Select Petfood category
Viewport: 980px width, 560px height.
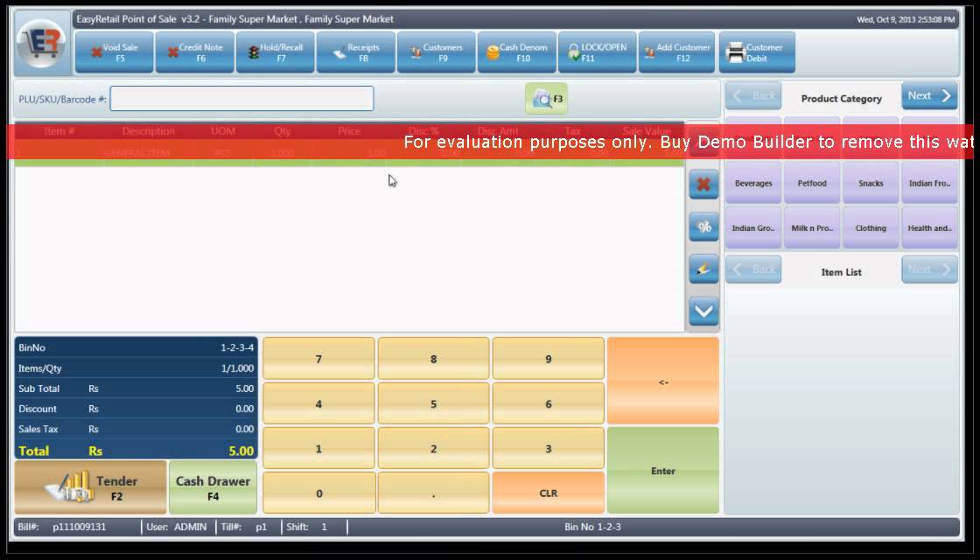pos(812,183)
